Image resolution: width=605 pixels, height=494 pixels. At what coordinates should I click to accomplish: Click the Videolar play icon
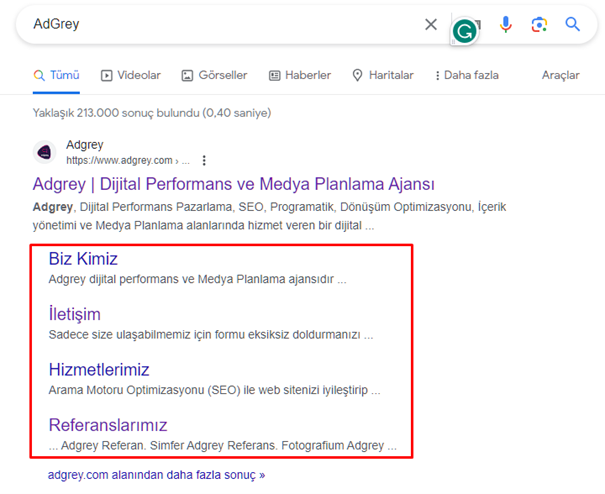(x=106, y=76)
